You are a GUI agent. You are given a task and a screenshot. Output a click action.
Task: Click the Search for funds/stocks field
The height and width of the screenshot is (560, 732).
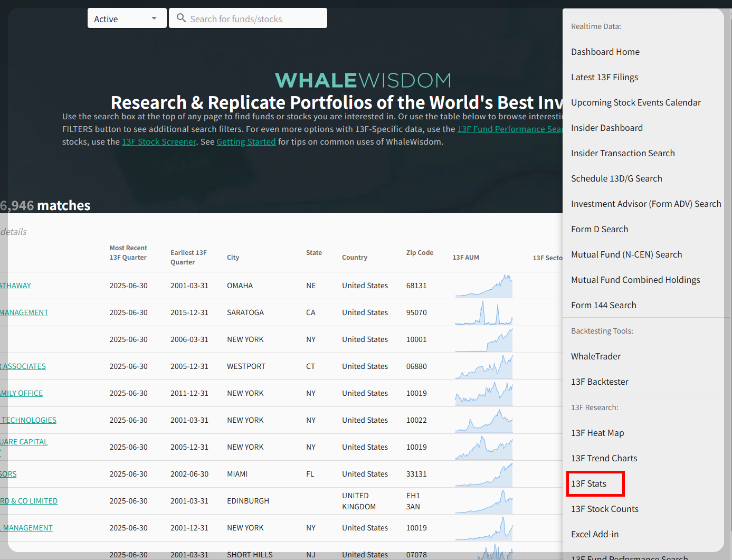coord(248,18)
